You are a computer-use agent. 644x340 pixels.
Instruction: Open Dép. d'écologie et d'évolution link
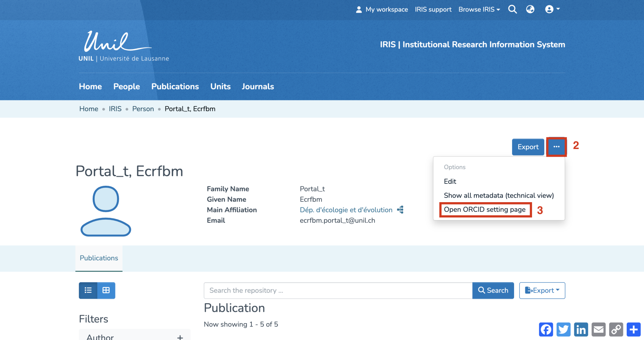click(346, 210)
